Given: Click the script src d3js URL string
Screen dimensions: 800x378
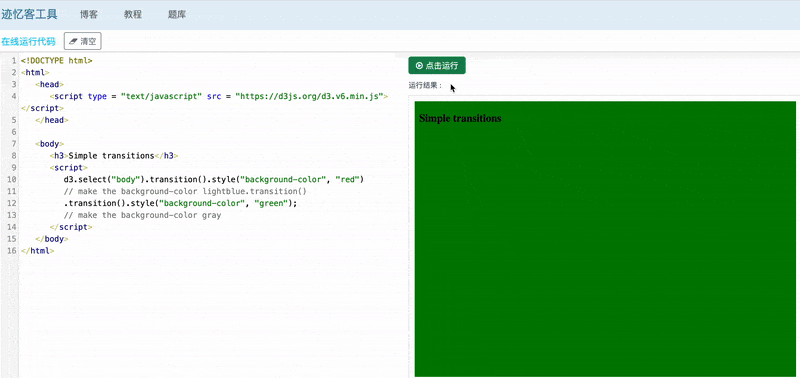Looking at the screenshot, I should (309, 96).
